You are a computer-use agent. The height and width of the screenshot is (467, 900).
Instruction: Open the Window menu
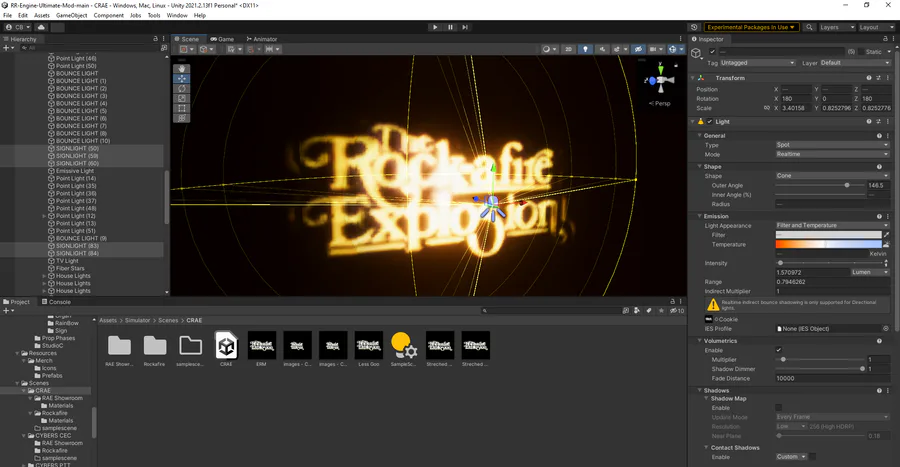(x=177, y=15)
